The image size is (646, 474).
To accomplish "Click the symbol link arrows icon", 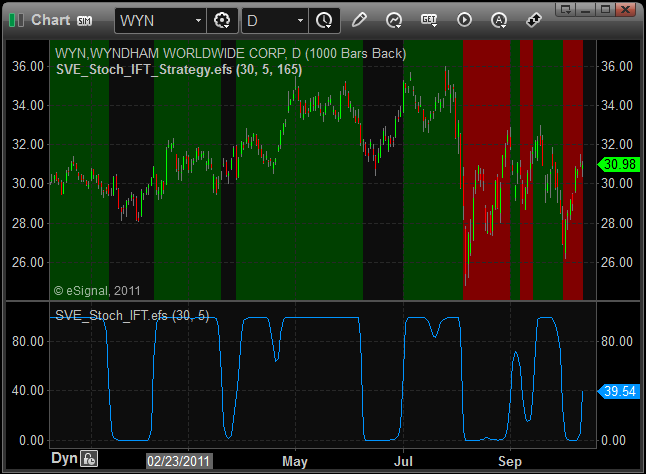I will [534, 20].
